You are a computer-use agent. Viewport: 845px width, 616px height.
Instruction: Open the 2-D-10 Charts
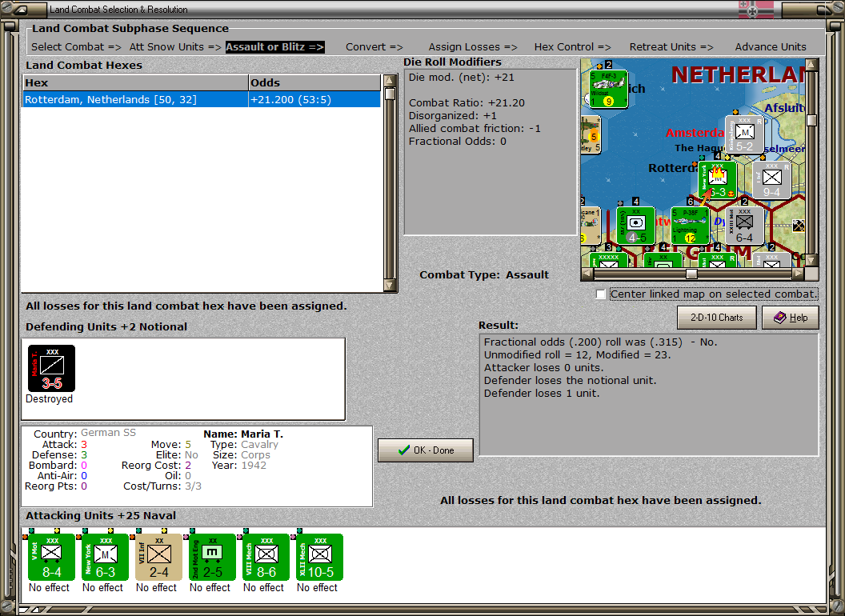tap(716, 318)
